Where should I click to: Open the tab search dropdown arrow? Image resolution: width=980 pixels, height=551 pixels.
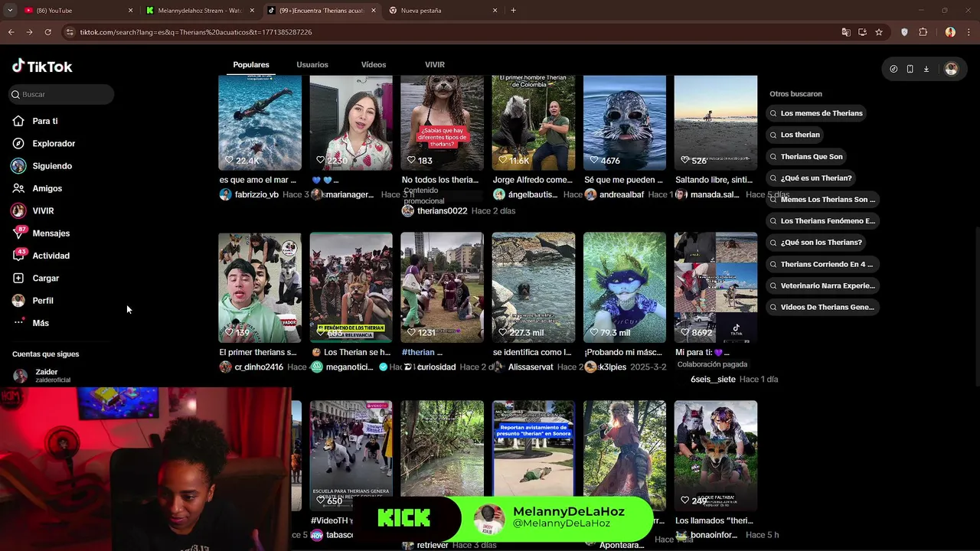tap(10, 11)
